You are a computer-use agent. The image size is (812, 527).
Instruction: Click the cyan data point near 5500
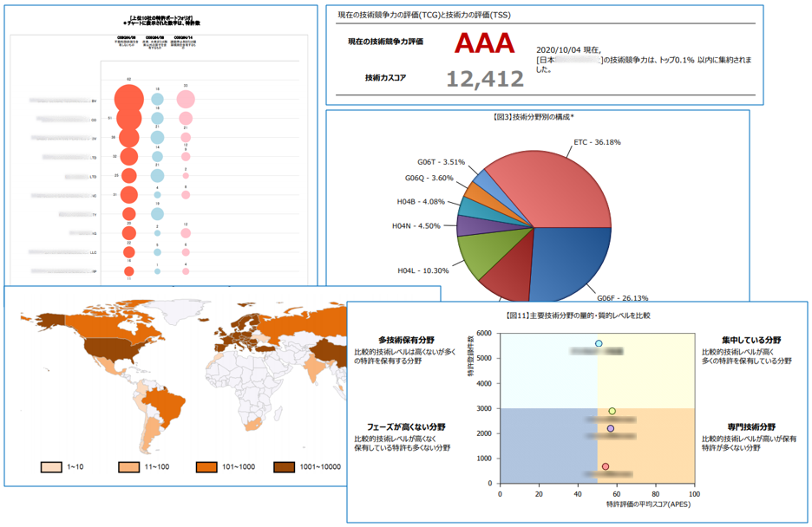point(599,344)
